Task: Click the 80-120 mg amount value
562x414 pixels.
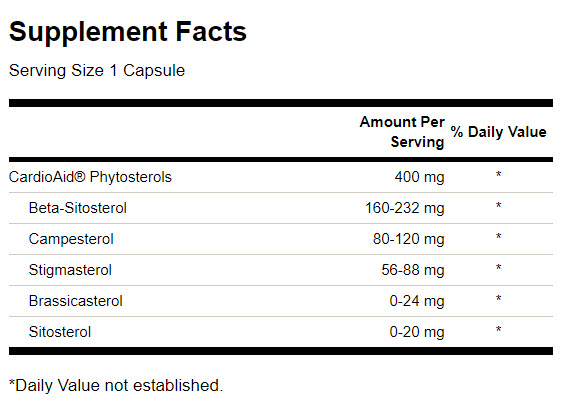Action: pos(409,239)
